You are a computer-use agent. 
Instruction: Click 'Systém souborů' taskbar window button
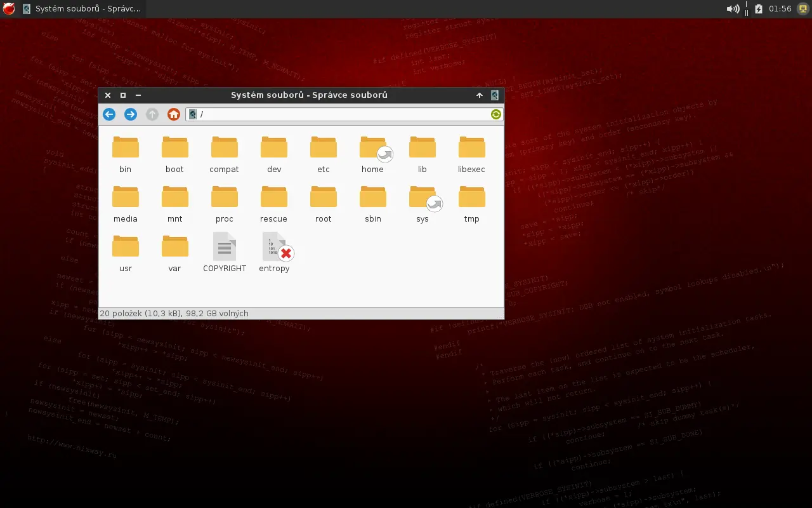[x=82, y=9]
